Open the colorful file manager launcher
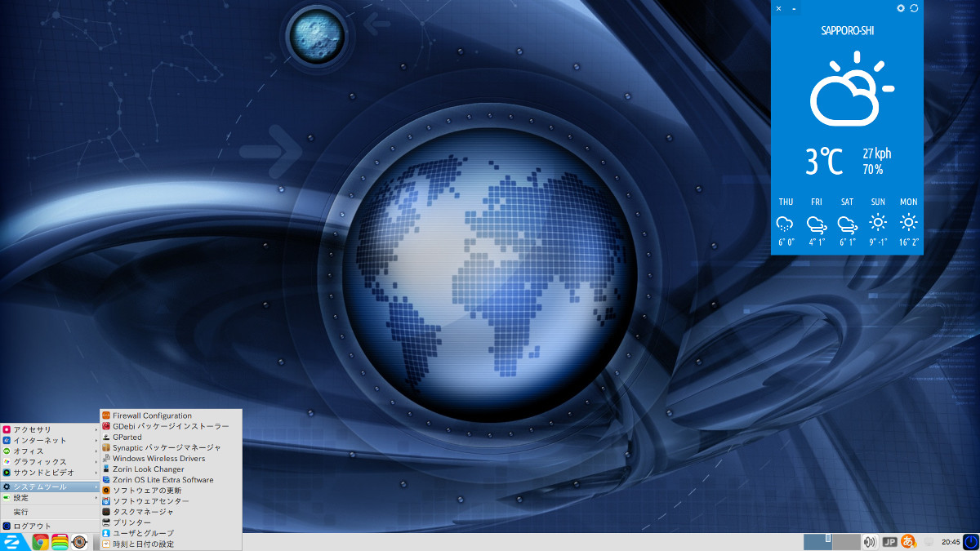980x551 pixels. (60, 542)
